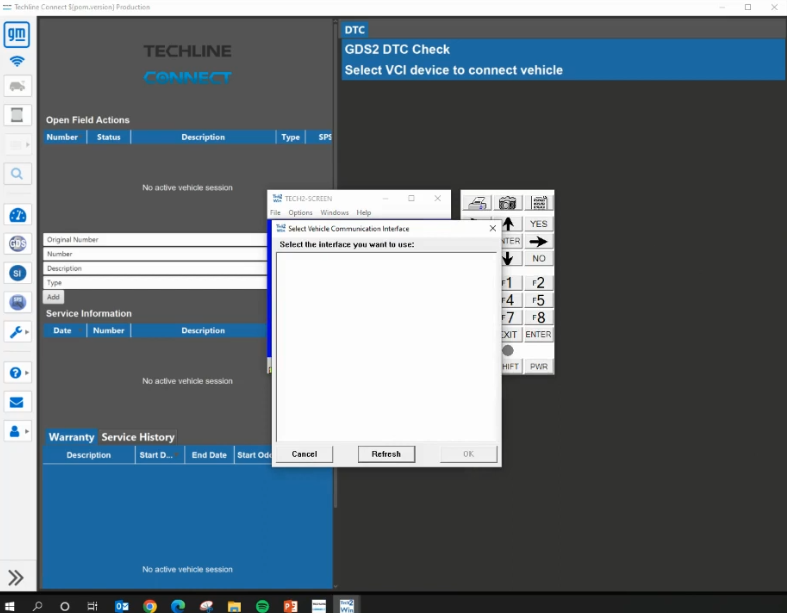The image size is (787, 613).
Task: Open the vehicle icon in left sidebar
Action: [17, 86]
